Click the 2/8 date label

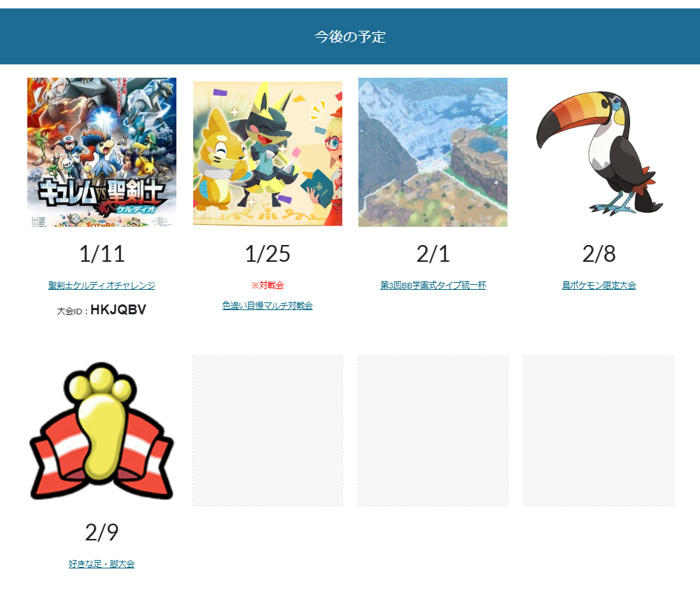pos(598,254)
